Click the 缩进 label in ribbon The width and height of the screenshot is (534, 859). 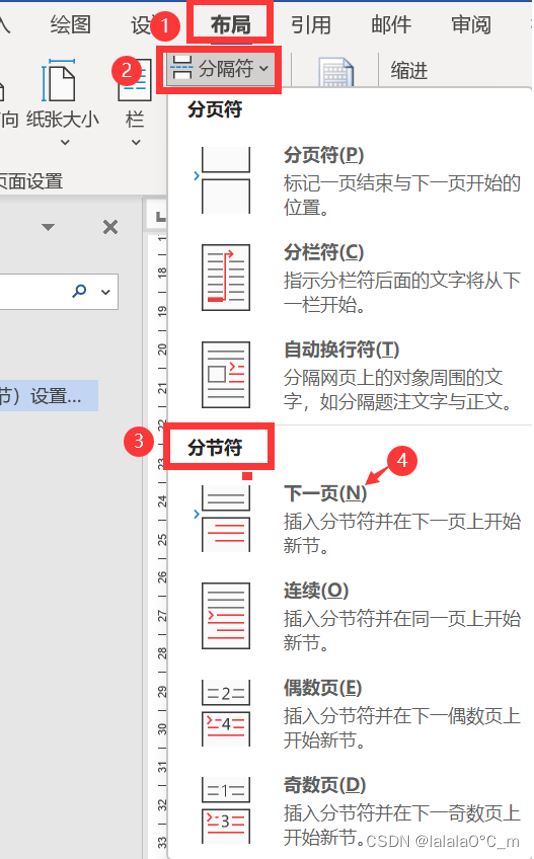[x=409, y=70]
